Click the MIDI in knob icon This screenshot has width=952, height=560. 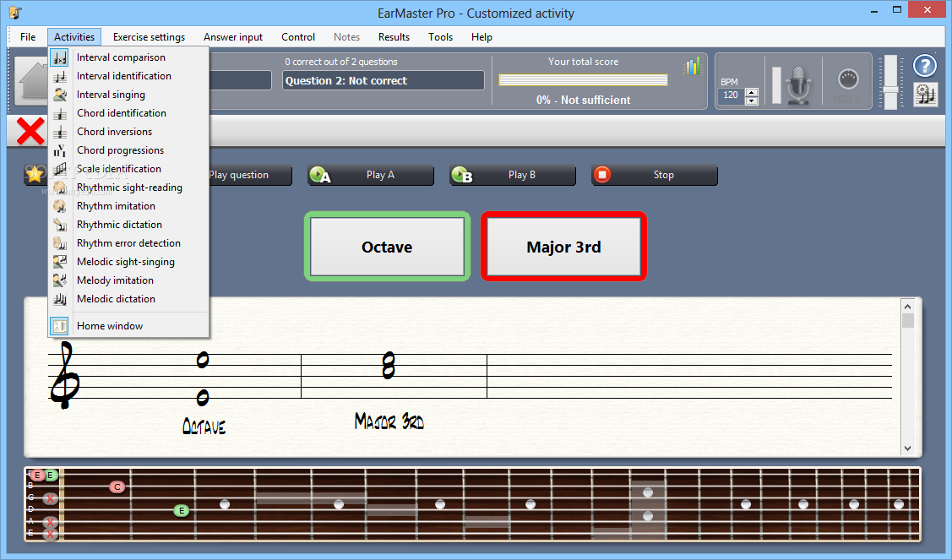848,79
